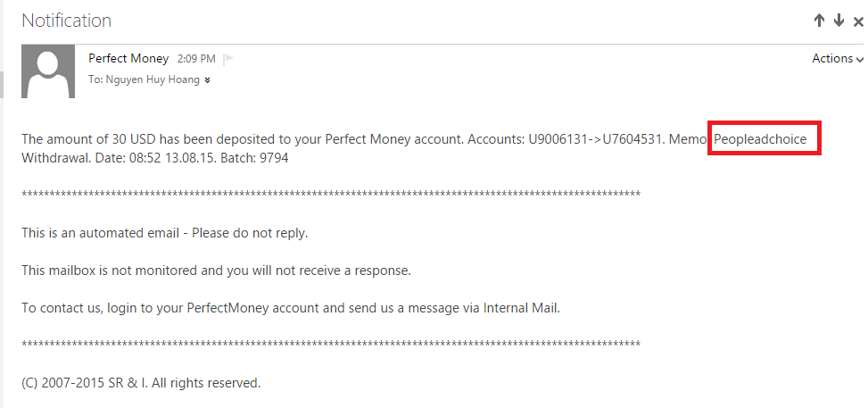Expand the recipient details chevron
The height and width of the screenshot is (408, 868).
208,80
